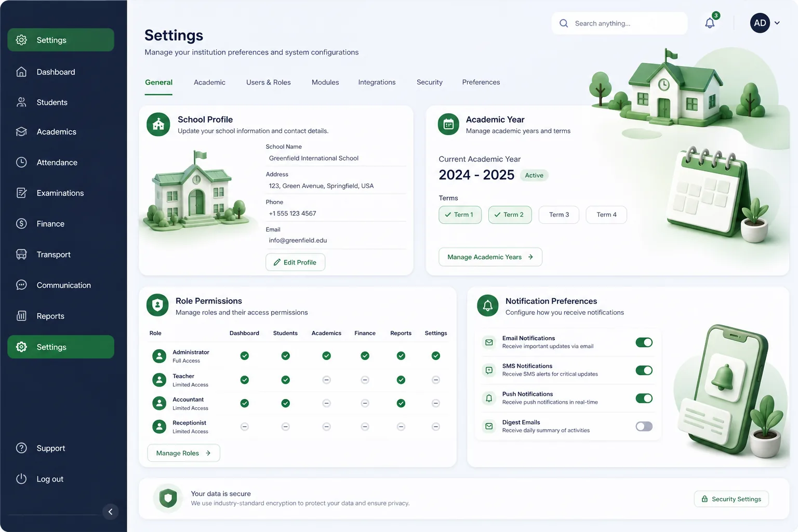The height and width of the screenshot is (532, 798).
Task: Open Reports via the chart icon
Action: tap(21, 316)
